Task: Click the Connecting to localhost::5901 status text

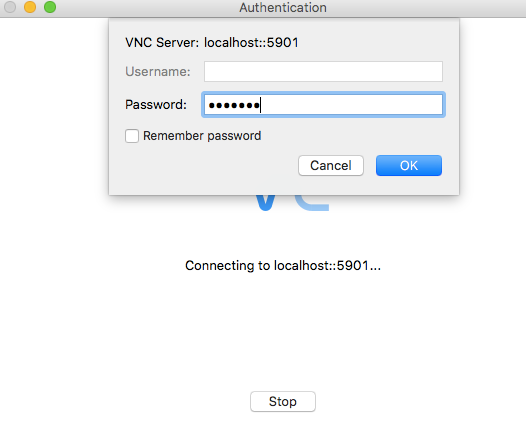Action: point(283,266)
